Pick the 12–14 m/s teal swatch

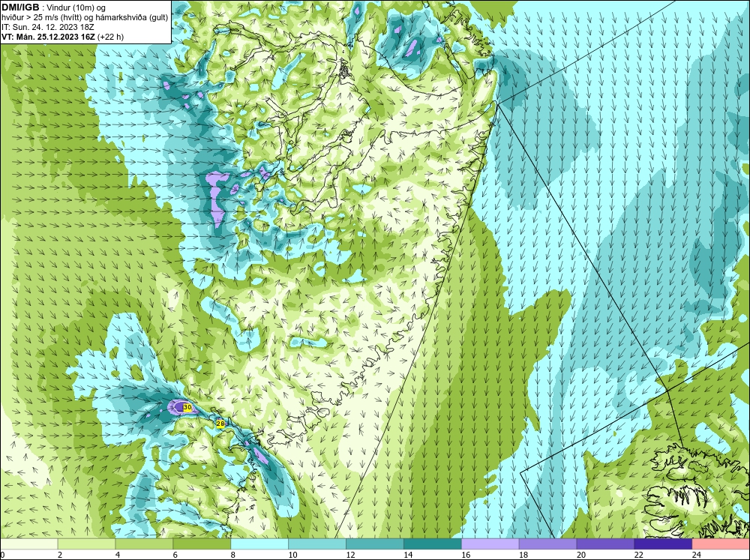[x=375, y=544]
